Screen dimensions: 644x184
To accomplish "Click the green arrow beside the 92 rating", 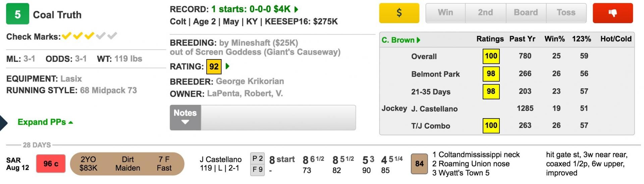I will [228, 66].
